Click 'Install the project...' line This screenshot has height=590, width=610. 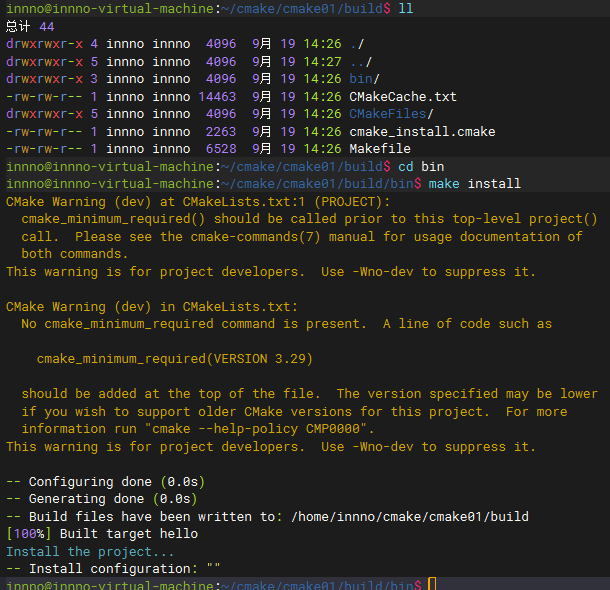[90, 551]
